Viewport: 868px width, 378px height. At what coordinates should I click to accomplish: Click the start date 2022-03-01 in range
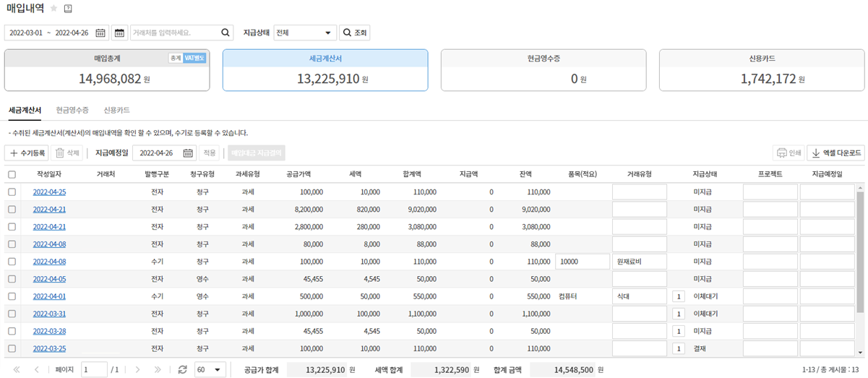pos(27,33)
